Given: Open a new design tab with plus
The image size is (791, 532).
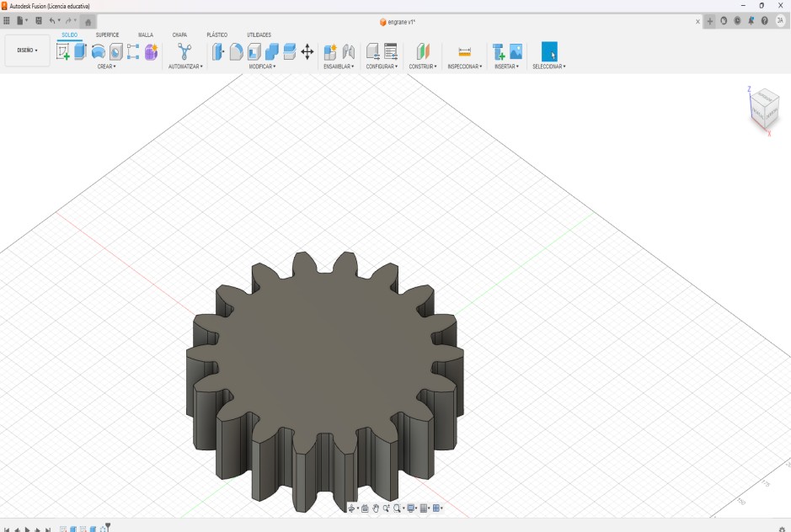Looking at the screenshot, I should pos(710,21).
